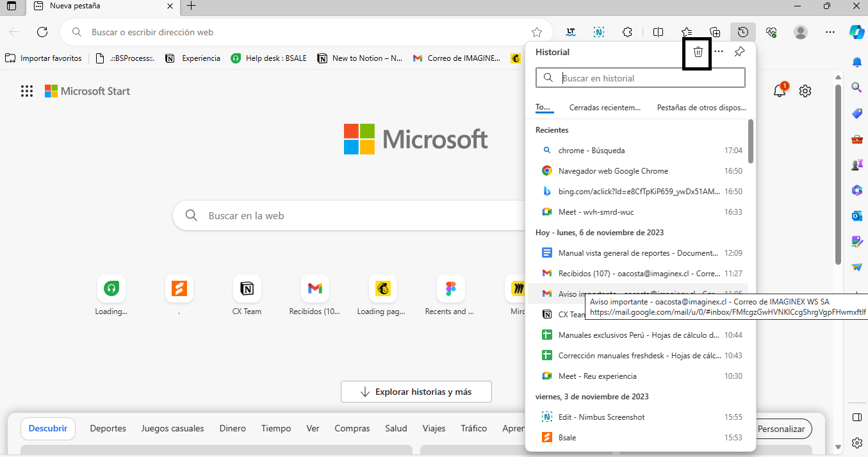The image size is (868, 457).
Task: Open page notifications bell with badge
Action: tap(780, 90)
